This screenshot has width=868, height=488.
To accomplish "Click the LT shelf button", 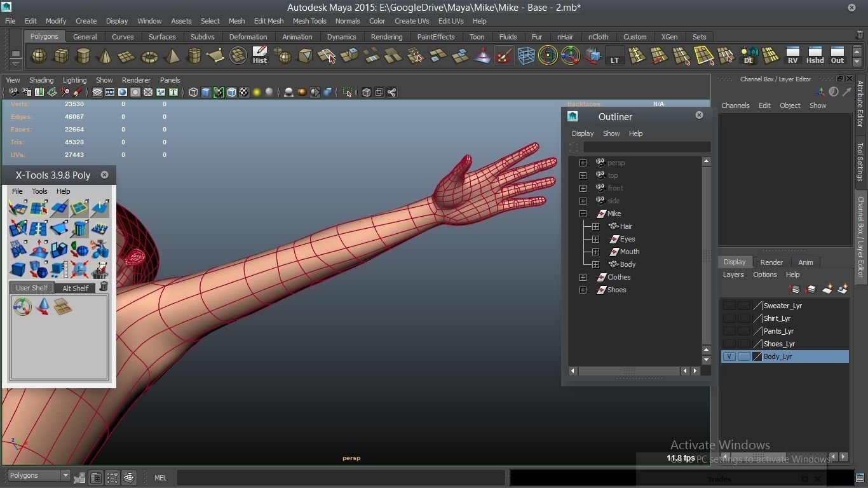I will (614, 56).
